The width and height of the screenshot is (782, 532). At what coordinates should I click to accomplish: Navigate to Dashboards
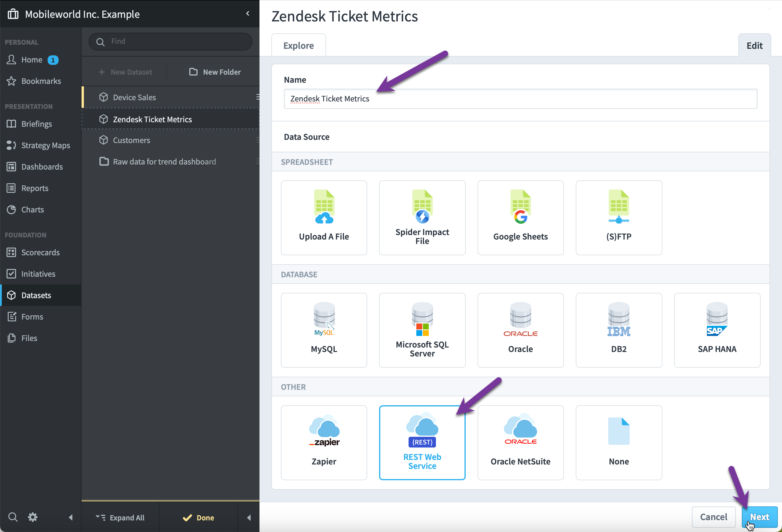(40, 167)
